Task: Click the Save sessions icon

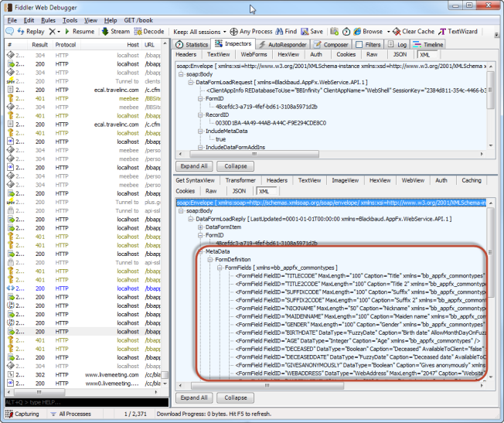Action: (305, 32)
